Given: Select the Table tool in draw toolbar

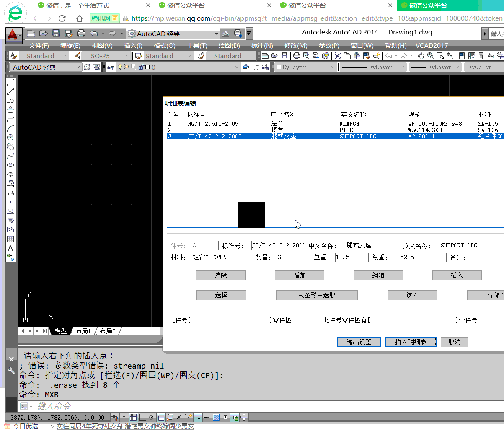Looking at the screenshot, I should [11, 239].
